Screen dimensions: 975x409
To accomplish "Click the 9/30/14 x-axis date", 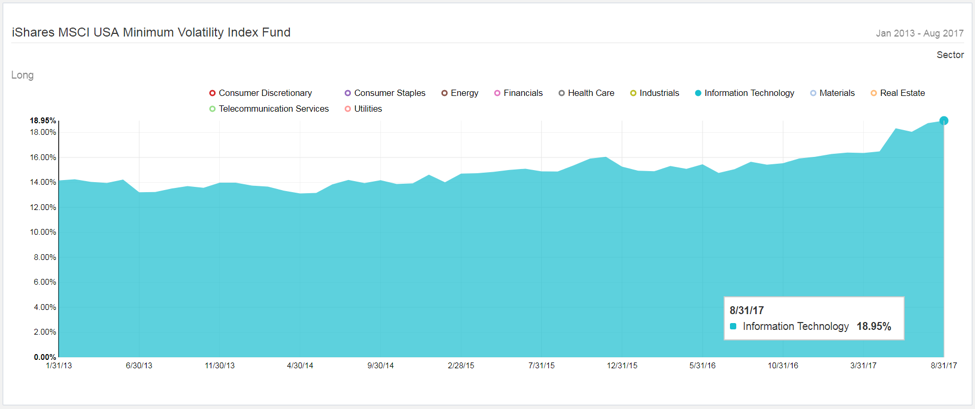I will click(381, 365).
